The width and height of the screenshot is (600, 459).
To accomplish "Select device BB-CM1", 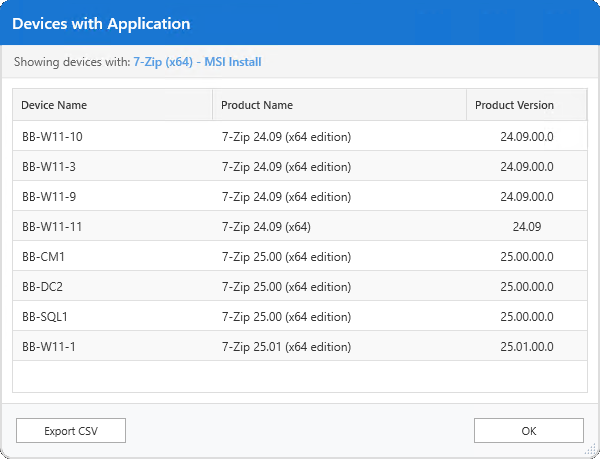I will 43,257.
